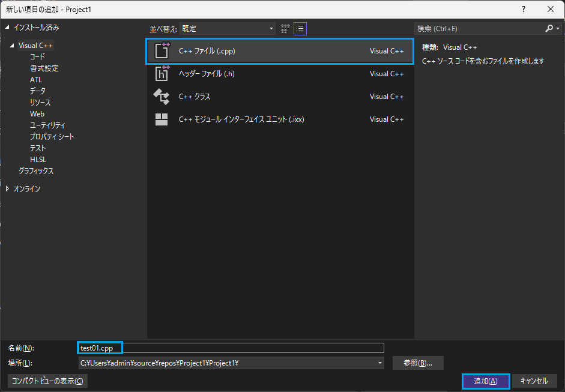Click the search magnifier icon
Screen dimensions: 565x392
549,28
